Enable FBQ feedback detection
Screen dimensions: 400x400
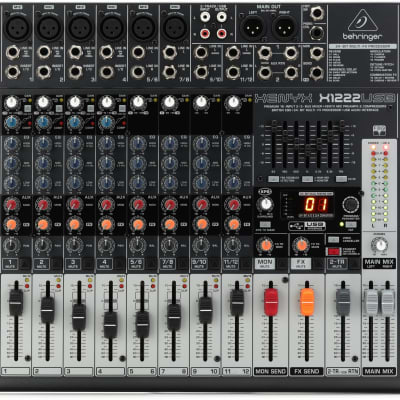274,179
